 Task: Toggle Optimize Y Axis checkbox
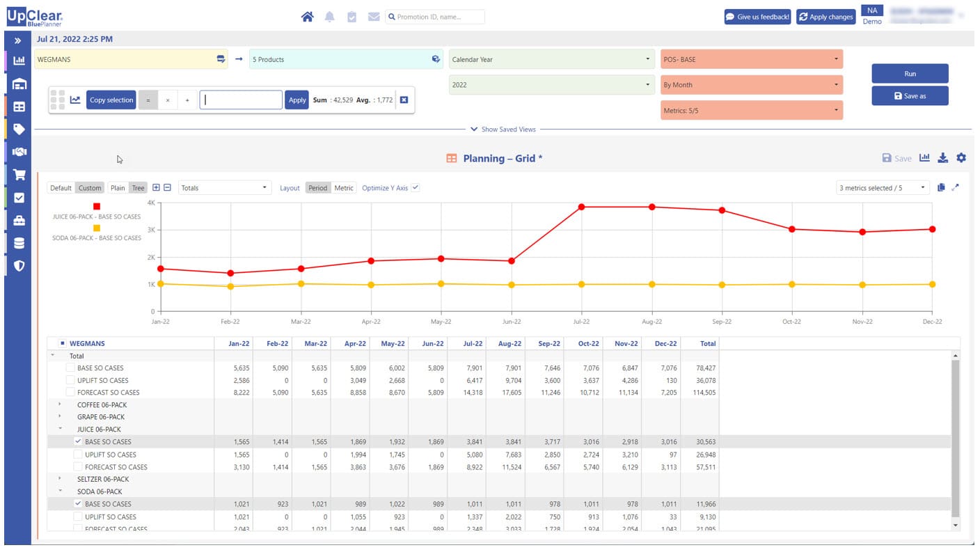[416, 187]
